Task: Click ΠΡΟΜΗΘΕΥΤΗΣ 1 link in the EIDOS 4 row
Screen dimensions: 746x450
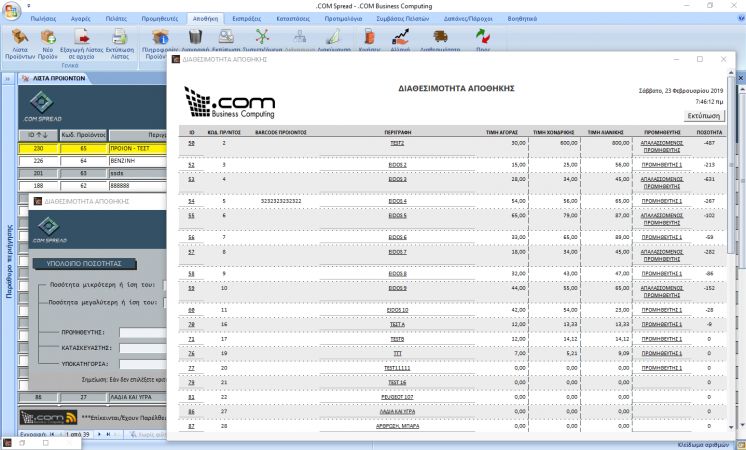Action: [x=661, y=201]
